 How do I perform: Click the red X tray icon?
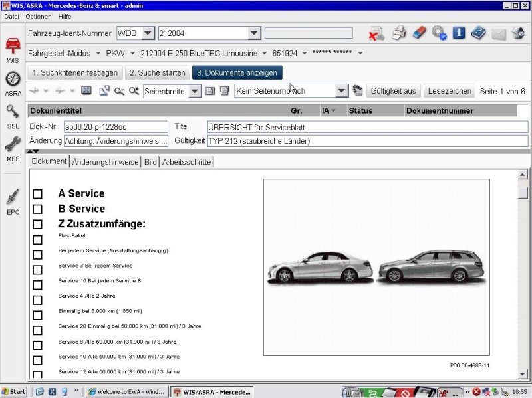click(x=476, y=392)
